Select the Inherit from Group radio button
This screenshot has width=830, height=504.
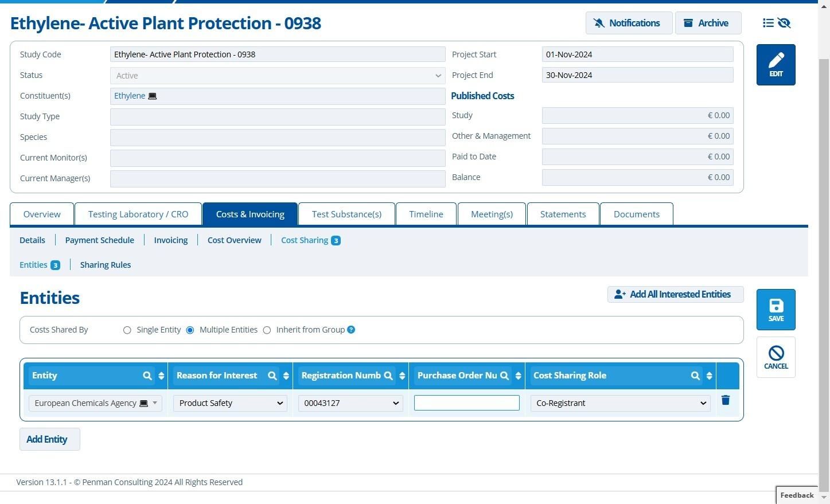[x=267, y=330]
